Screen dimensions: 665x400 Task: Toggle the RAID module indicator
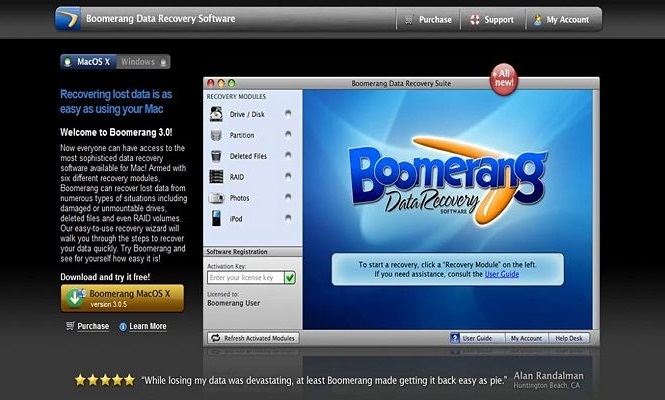point(288,176)
